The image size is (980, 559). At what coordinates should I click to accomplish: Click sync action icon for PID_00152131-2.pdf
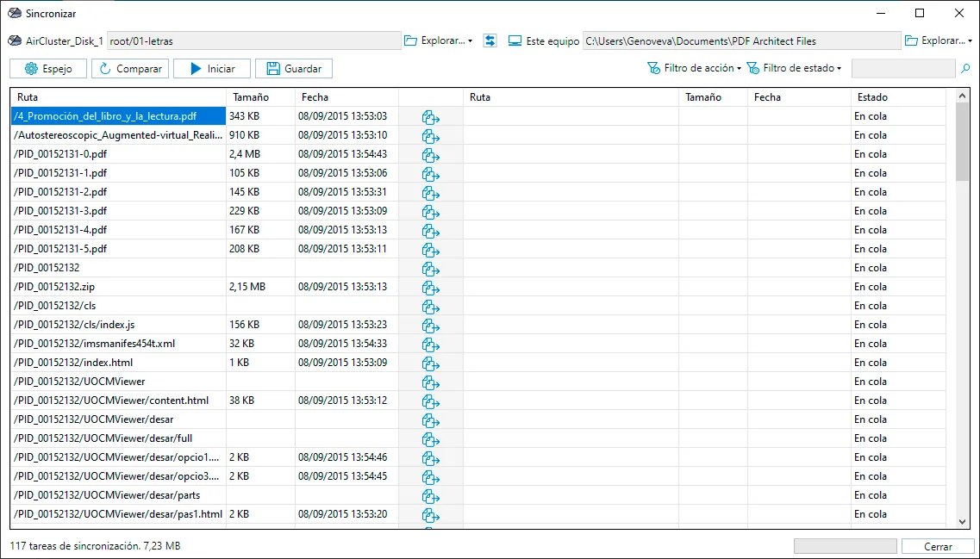431,192
